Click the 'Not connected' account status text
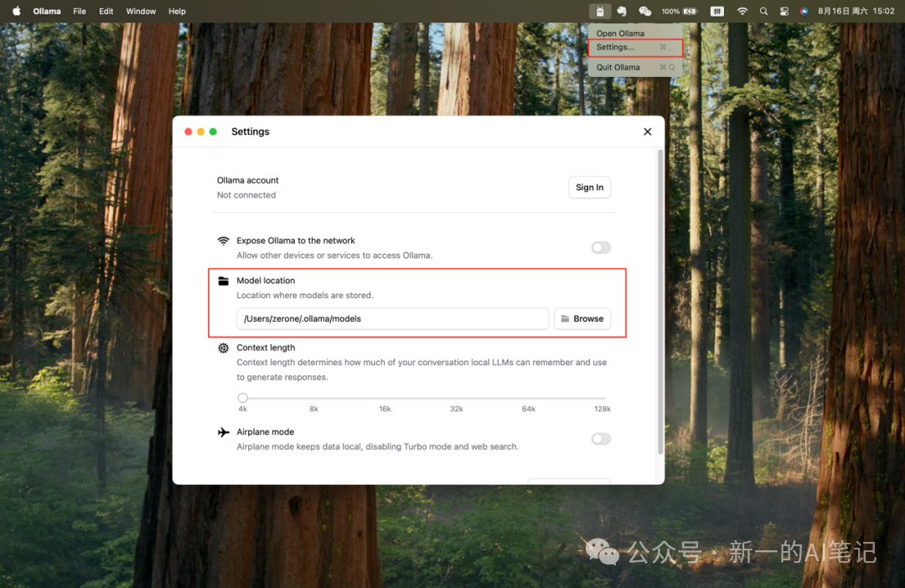Viewport: 905px width, 588px height. pyautogui.click(x=246, y=195)
